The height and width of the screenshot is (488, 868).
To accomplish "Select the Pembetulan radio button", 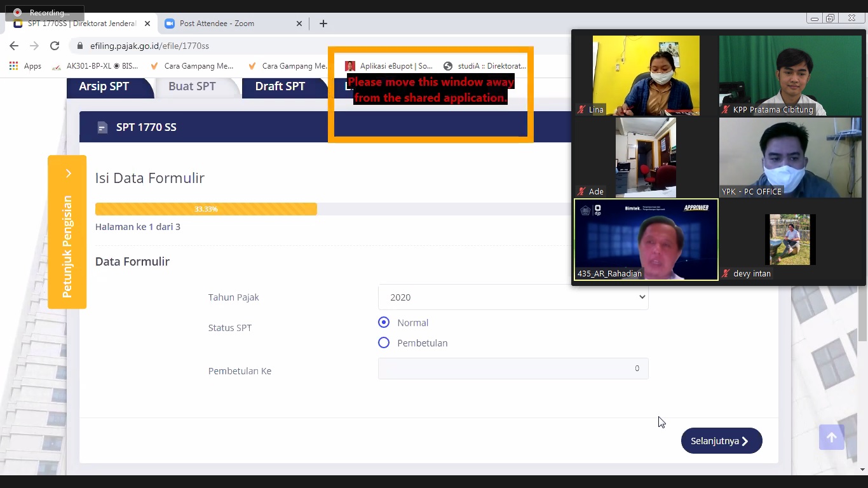I will [384, 343].
